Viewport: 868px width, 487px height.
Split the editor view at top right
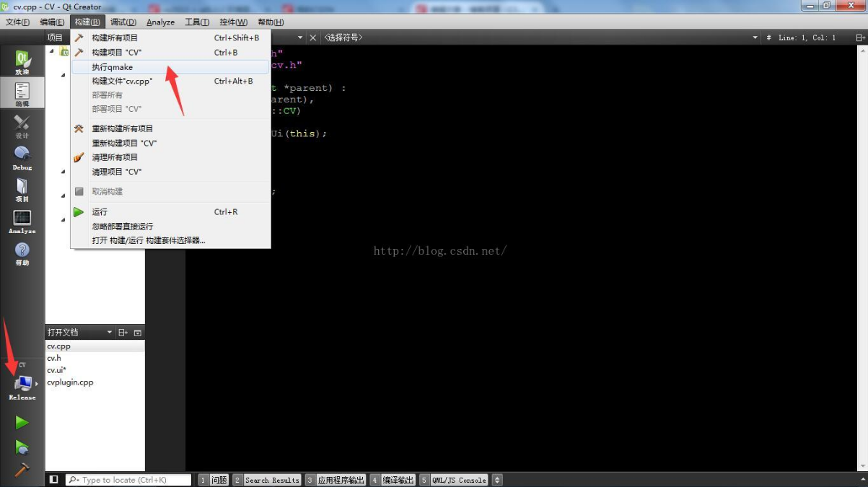click(860, 38)
